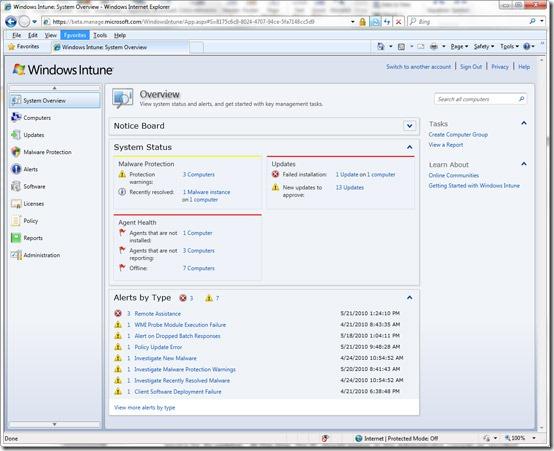The height and width of the screenshot is (451, 554).
Task: Click the Stop loading red X icon
Action: pyautogui.click(x=398, y=22)
